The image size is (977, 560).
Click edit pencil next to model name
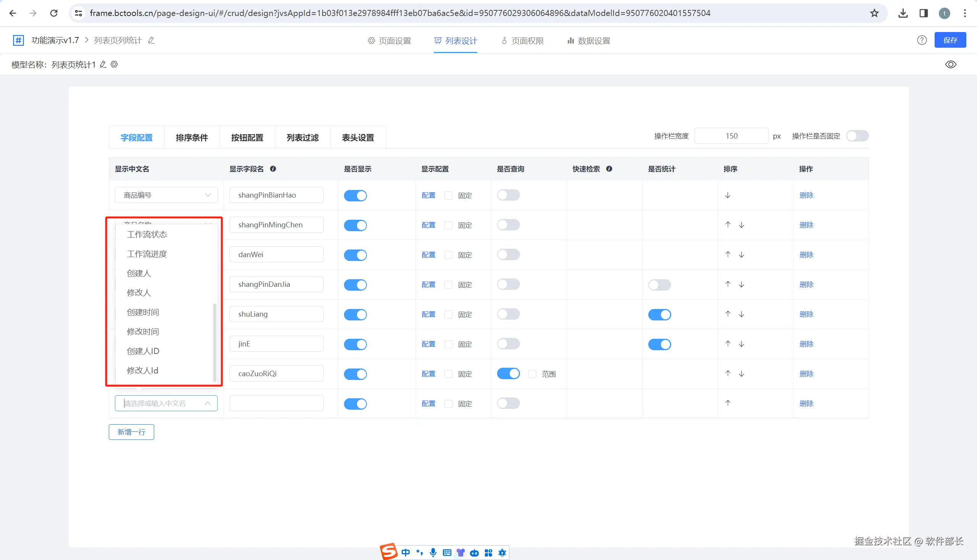pyautogui.click(x=103, y=64)
